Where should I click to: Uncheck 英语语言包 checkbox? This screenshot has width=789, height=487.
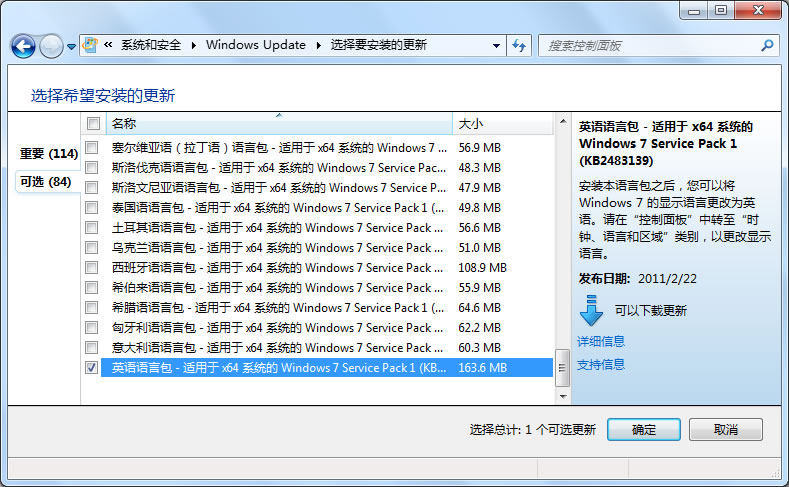pos(92,367)
